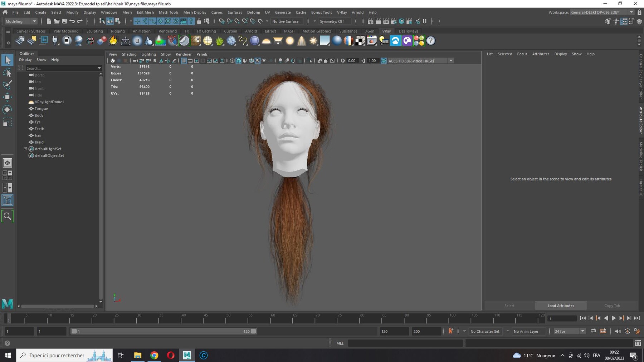Toggle view transform color management button
This screenshot has height=362, width=644.
(384, 61)
